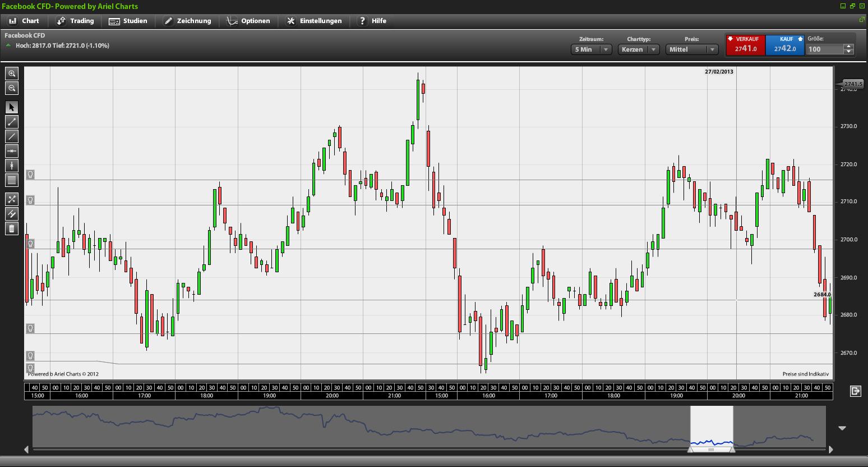Toggle the lightbulb marker on the lowest line

click(x=30, y=368)
